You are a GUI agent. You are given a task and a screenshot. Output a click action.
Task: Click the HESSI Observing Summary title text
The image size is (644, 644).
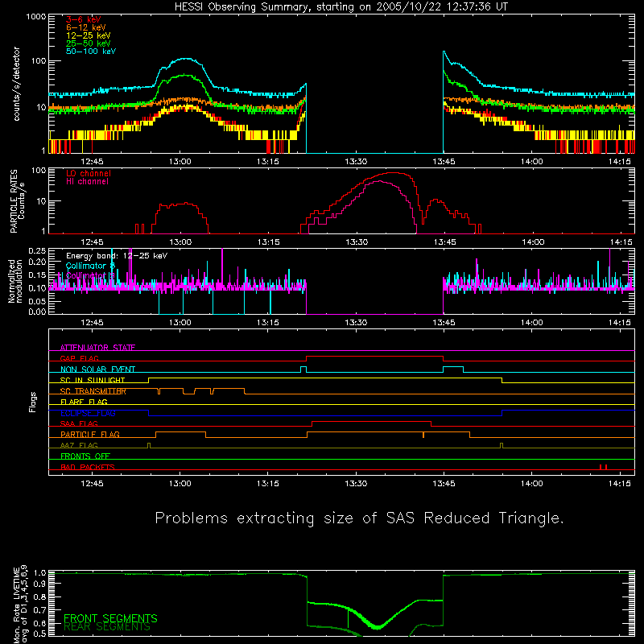click(341, 7)
